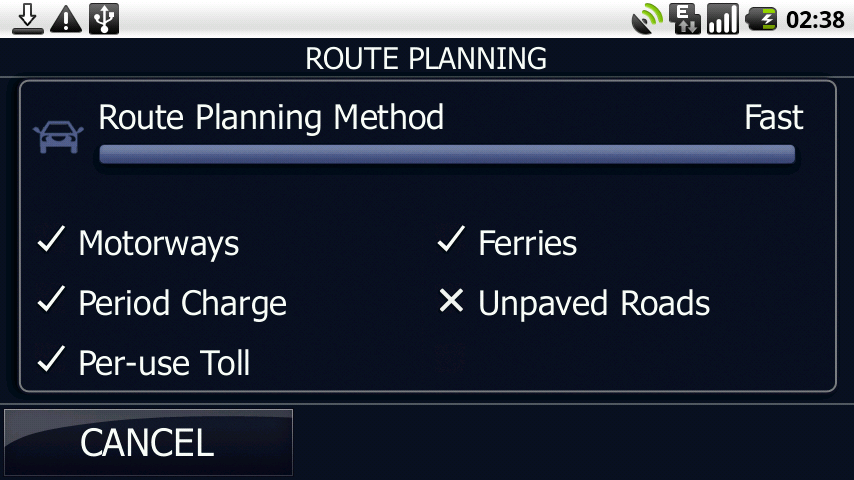Tap the ROUTE PLANNING title header
This screenshot has width=854, height=480.
pyautogui.click(x=426, y=58)
